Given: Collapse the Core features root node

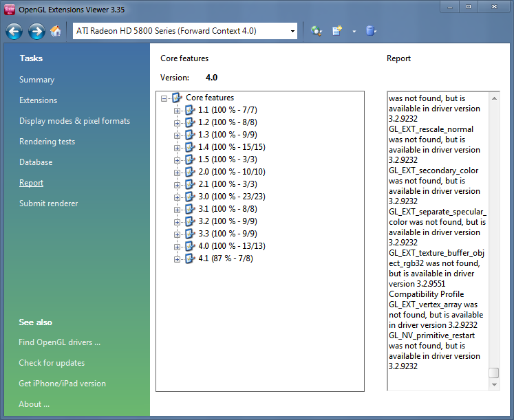Looking at the screenshot, I should (x=164, y=98).
